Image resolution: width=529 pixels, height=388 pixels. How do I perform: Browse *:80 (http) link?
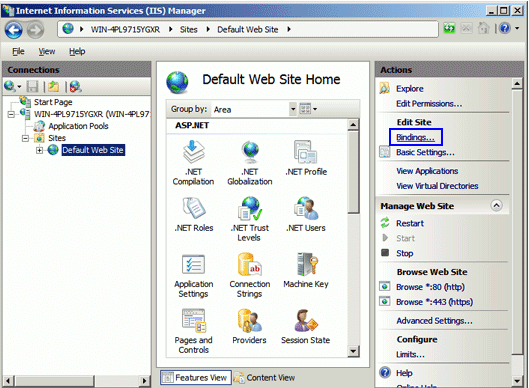tap(430, 287)
